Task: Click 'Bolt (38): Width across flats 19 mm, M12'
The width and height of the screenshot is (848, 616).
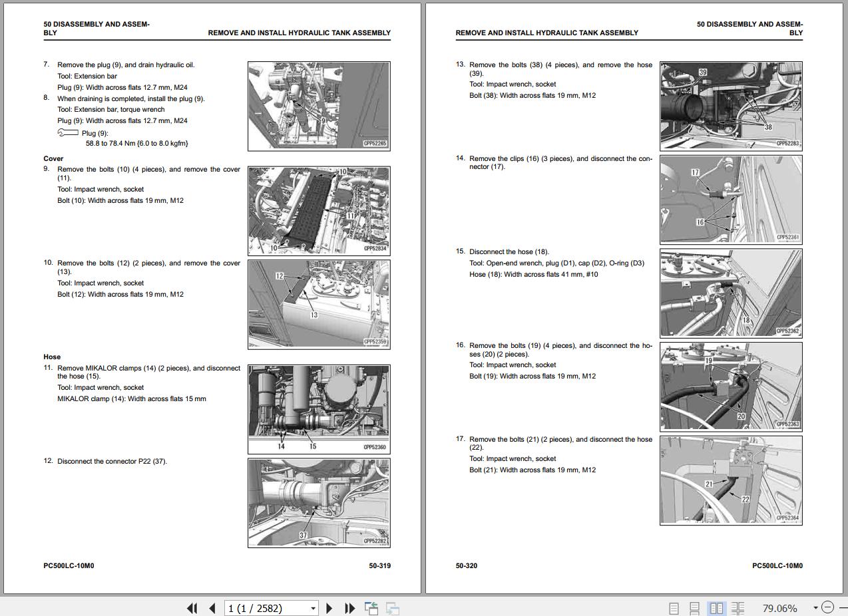Action: pos(532,95)
